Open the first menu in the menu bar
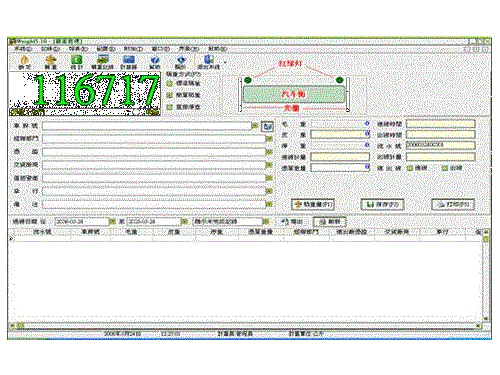Viewport: 500px width, 375px height. 23,49
